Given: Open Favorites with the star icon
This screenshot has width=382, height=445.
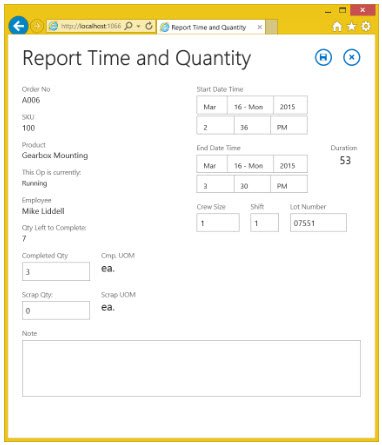Looking at the screenshot, I should [351, 26].
